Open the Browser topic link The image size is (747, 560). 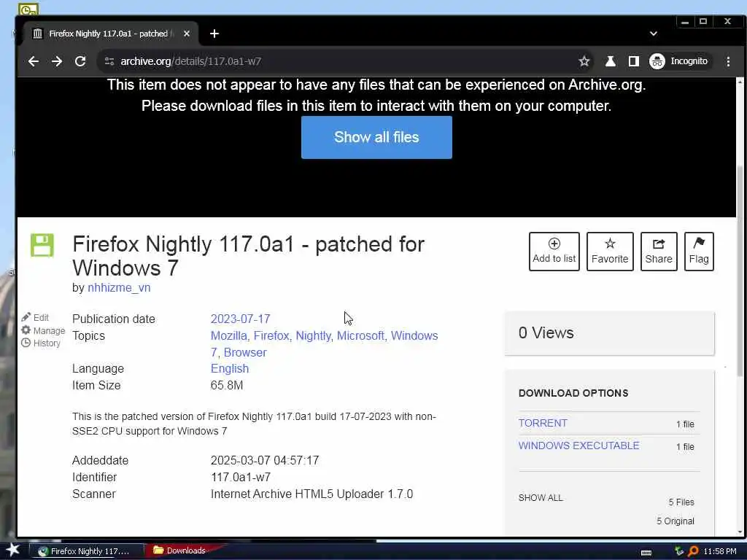(245, 352)
